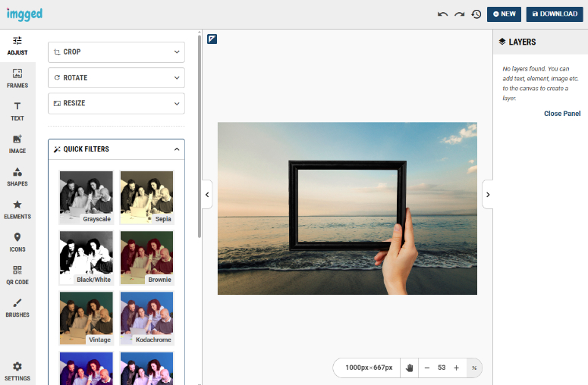Click the blue canvas background icon above image
The width and height of the screenshot is (588, 385).
click(212, 39)
